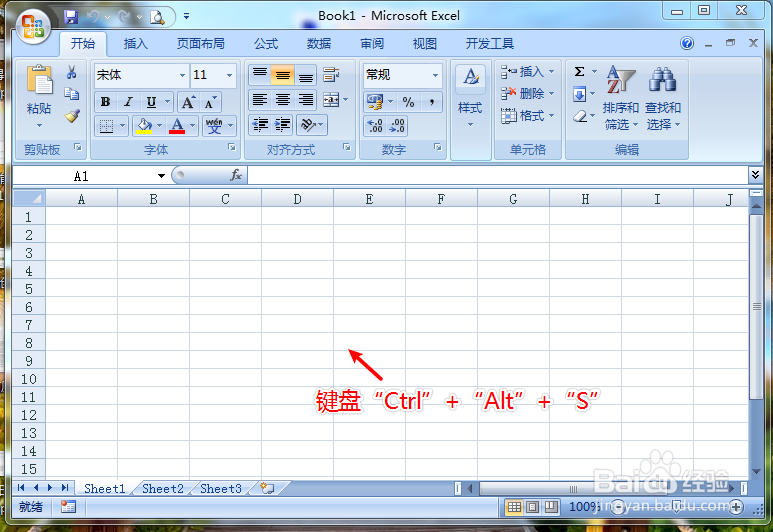Switch to 数据 ribbon tab
This screenshot has height=532, width=773.
319,44
